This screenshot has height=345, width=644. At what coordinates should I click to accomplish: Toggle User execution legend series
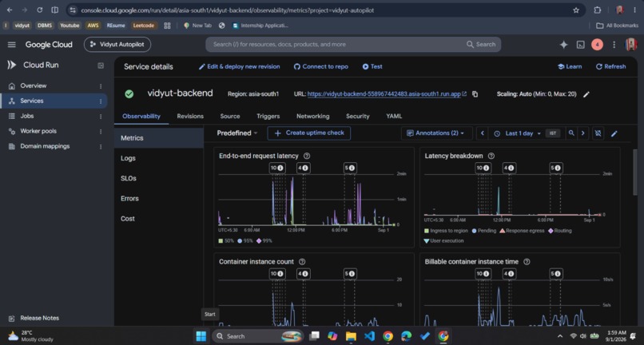[443, 241]
